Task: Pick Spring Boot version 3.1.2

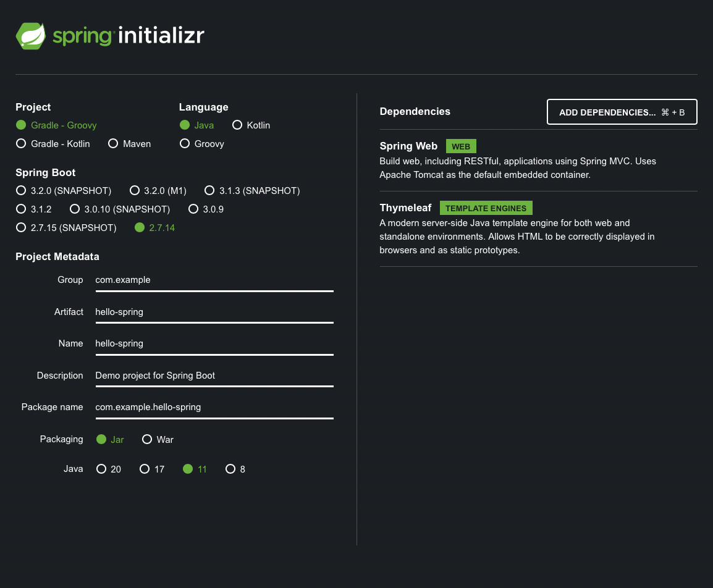Action: click(33, 209)
